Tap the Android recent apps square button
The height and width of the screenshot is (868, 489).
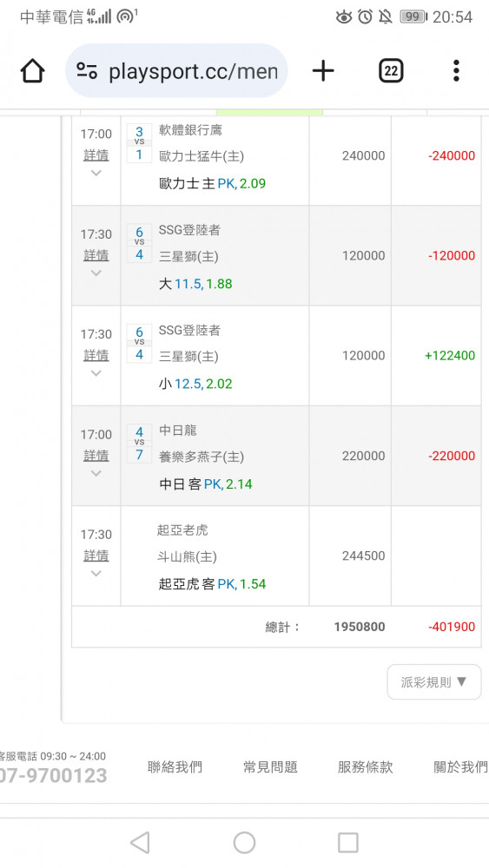(x=348, y=843)
